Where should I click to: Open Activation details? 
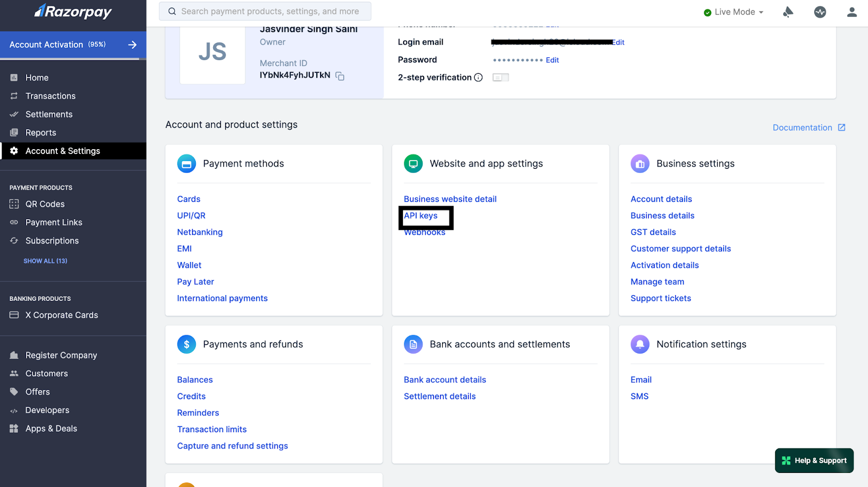point(665,265)
